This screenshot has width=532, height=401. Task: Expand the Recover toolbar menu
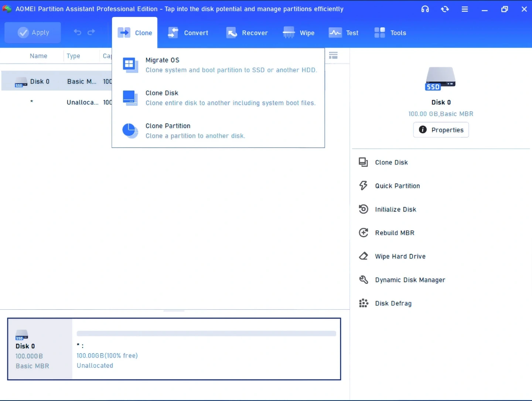coord(247,33)
